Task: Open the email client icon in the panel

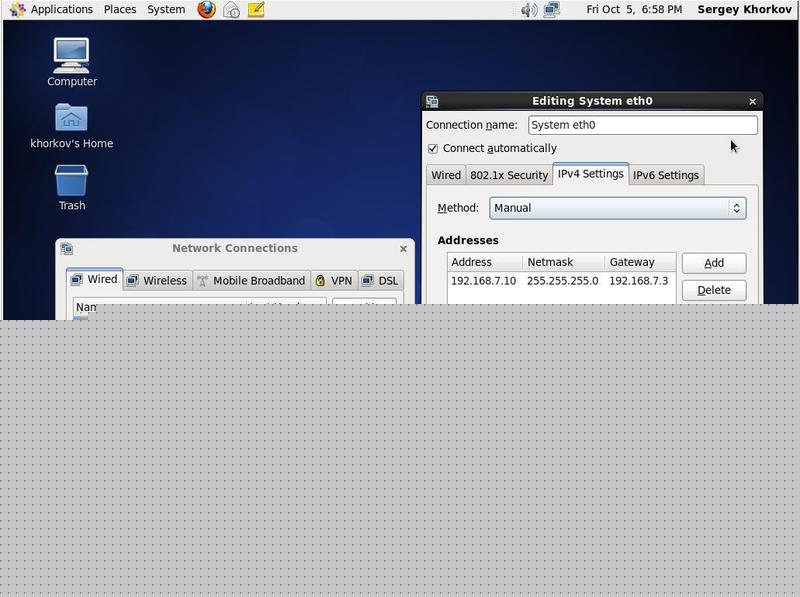Action: 231,9
